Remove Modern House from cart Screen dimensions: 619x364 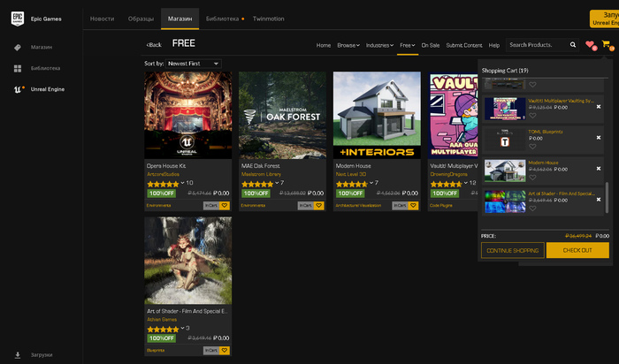[599, 169]
